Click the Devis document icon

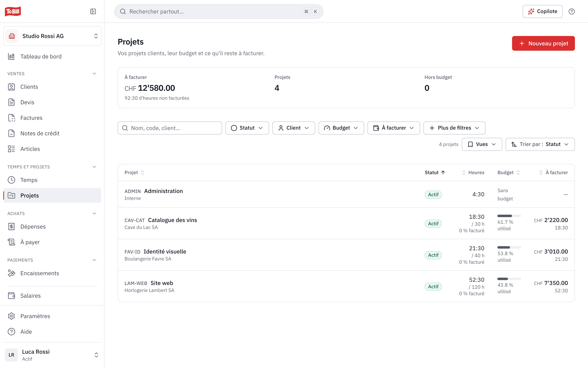click(11, 102)
